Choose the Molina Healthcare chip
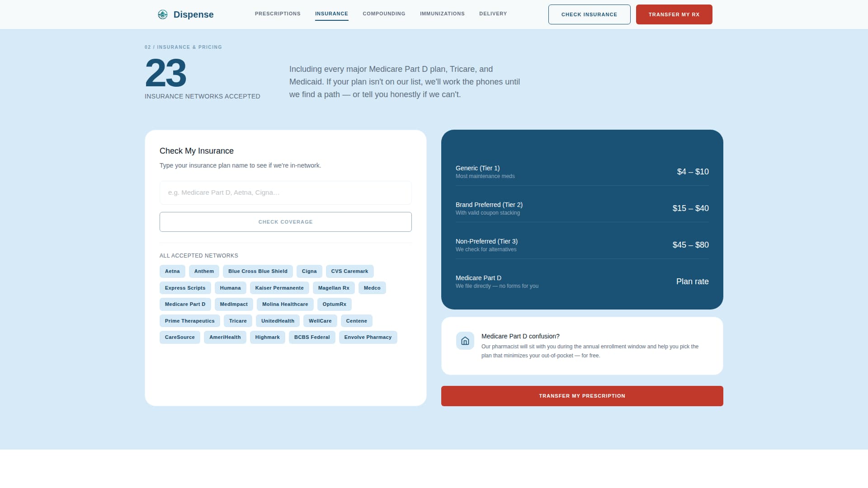 [285, 304]
